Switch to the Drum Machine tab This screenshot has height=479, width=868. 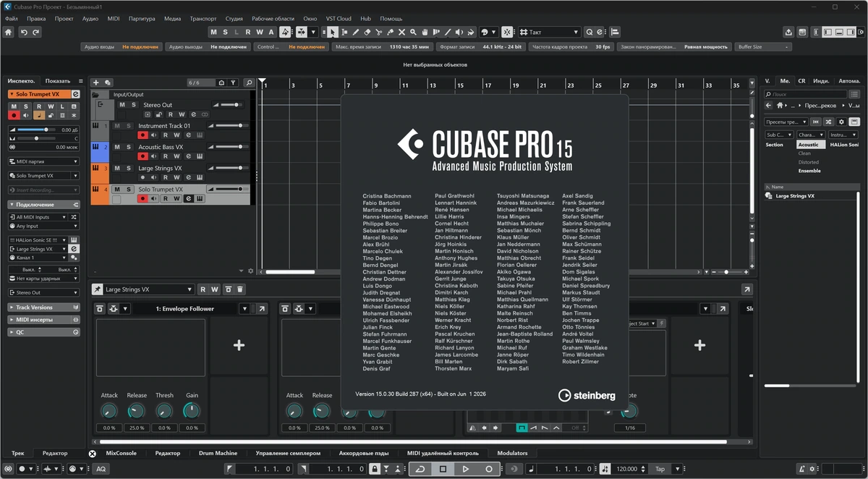(x=218, y=453)
